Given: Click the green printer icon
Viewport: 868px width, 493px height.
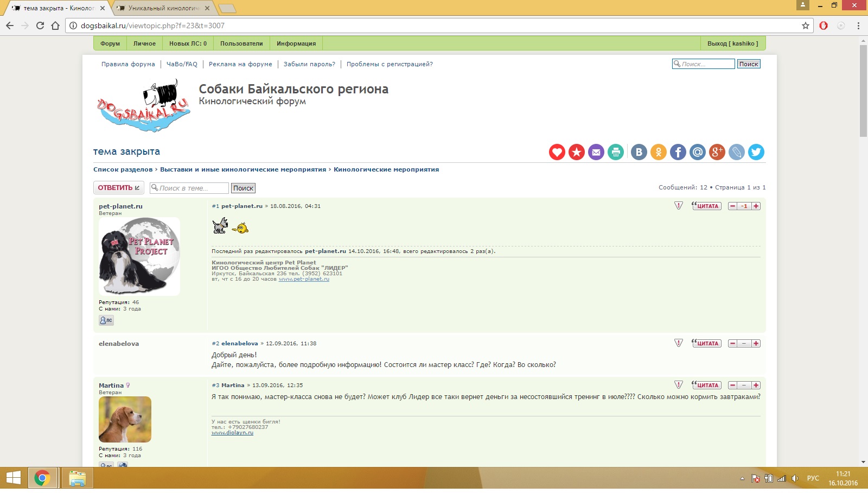Looking at the screenshot, I should click(x=616, y=152).
